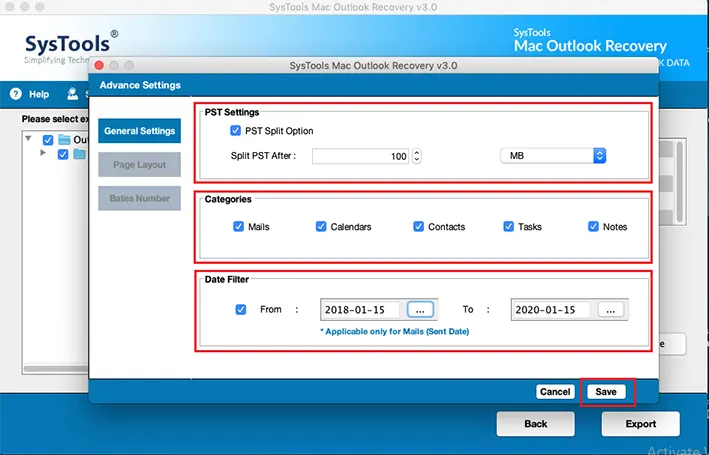Uncheck the Calendars category

tap(321, 226)
